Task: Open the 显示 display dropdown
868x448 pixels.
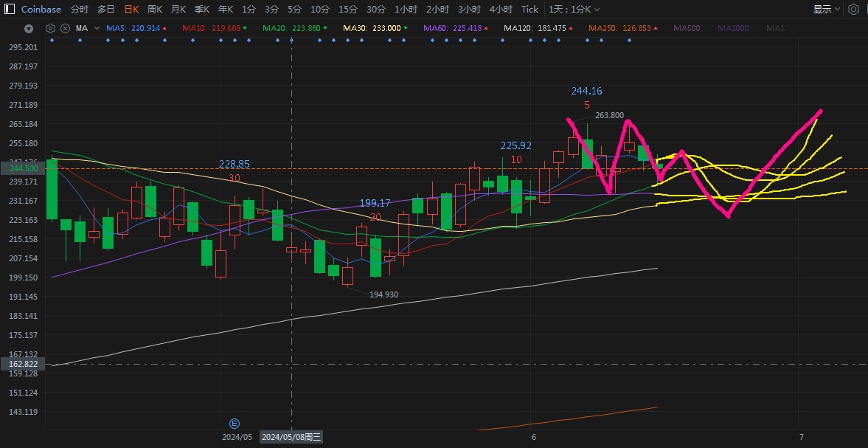Action: [x=826, y=10]
